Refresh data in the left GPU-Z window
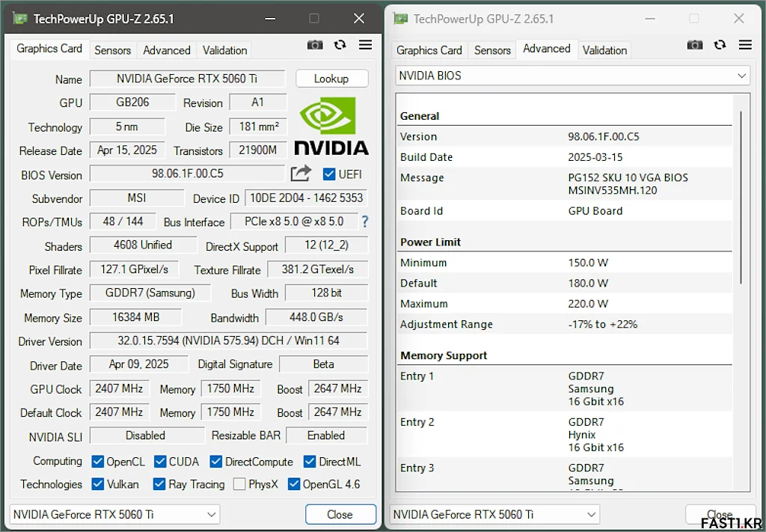Image resolution: width=766 pixels, height=532 pixels. [340, 45]
